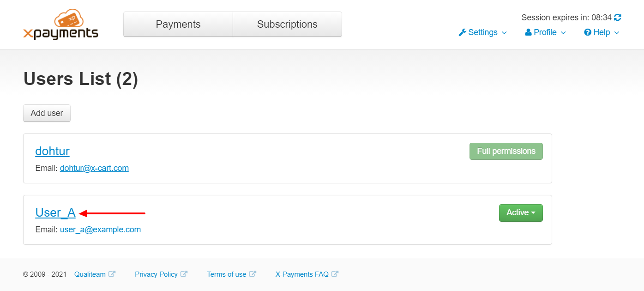
Task: Open the User_A profile link
Action: click(x=55, y=212)
